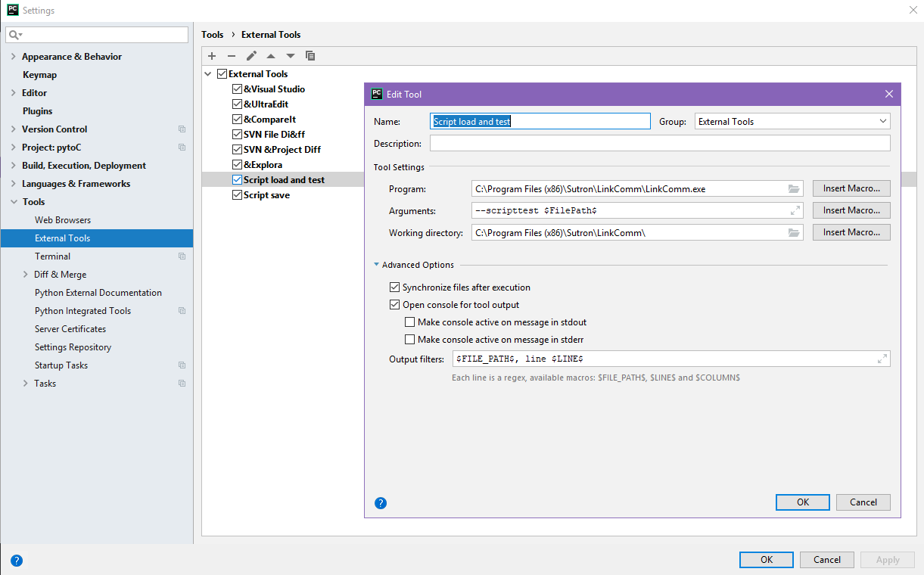Expand the Arguments field editor icon
924x575 pixels.
coord(795,210)
